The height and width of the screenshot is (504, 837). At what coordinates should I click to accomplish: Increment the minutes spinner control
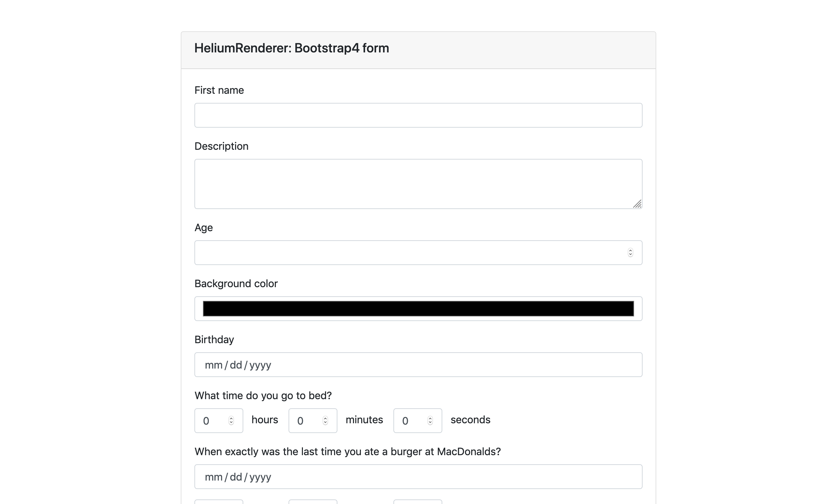point(325,418)
